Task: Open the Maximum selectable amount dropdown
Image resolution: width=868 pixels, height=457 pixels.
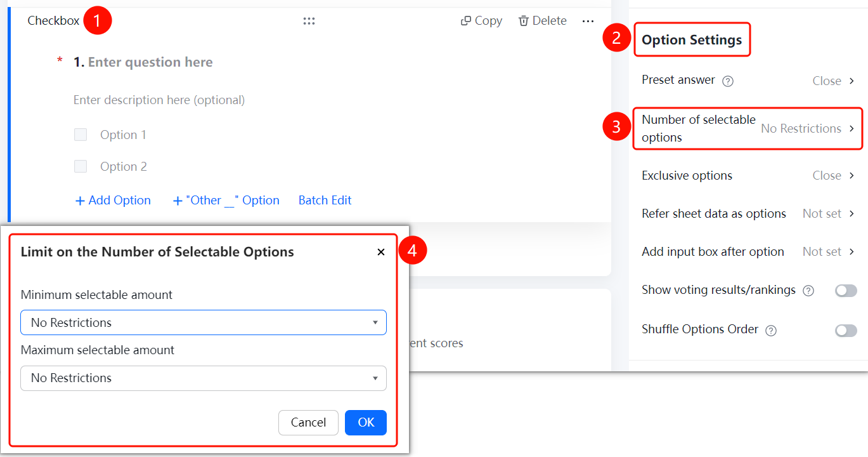Action: point(204,378)
